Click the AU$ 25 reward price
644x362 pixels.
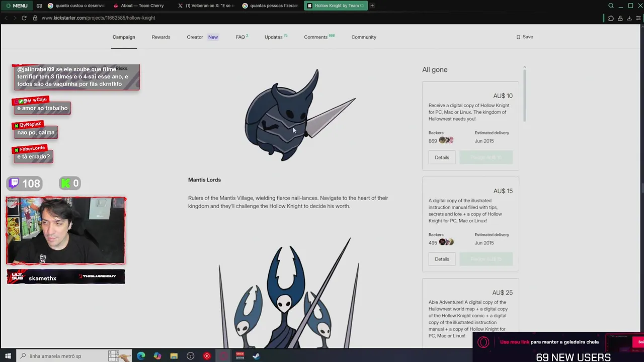point(502,292)
